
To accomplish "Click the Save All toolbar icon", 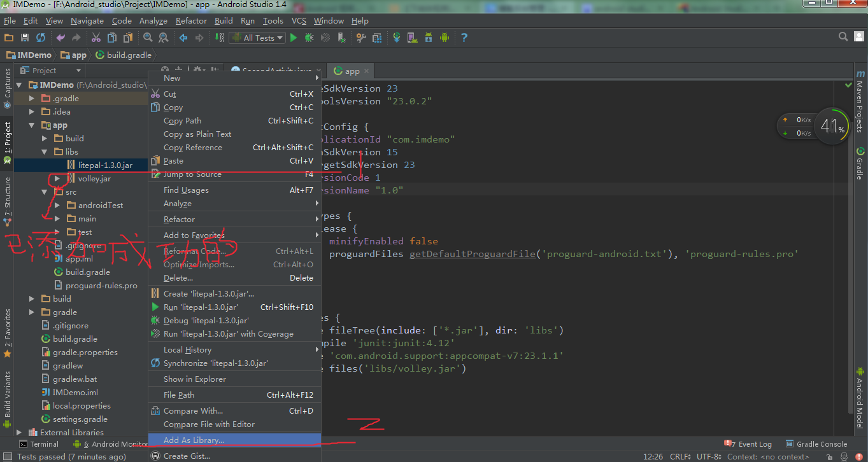I will pos(25,38).
